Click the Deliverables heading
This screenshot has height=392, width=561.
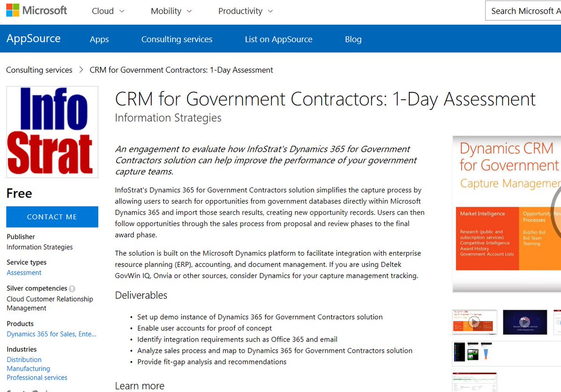coord(141,295)
